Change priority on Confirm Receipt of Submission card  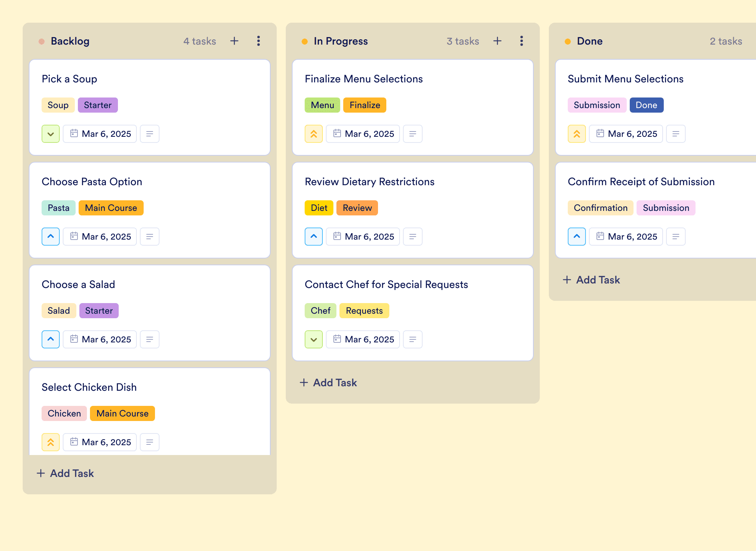(x=577, y=237)
